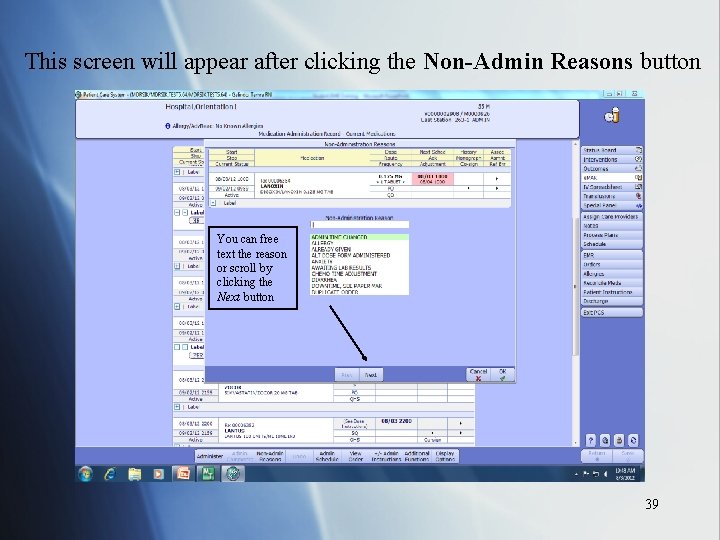Select ALREADY GIVEN reason
720x540 pixels.
coord(360,249)
